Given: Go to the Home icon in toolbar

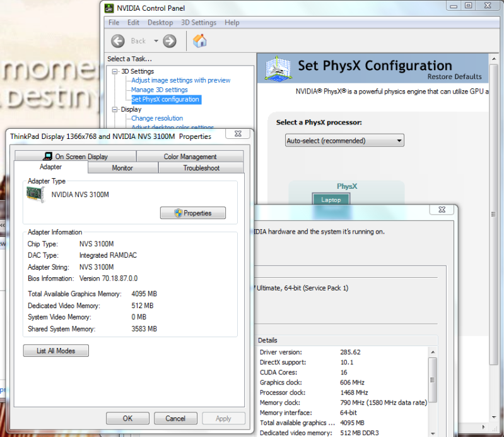Looking at the screenshot, I should 200,41.
